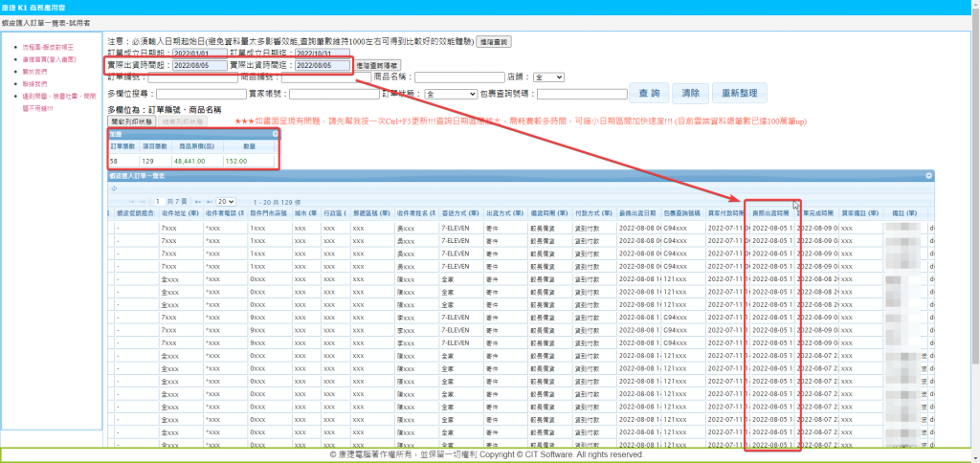Click the 清除 button
Screen dimensions: 980x463
pyautogui.click(x=685, y=93)
